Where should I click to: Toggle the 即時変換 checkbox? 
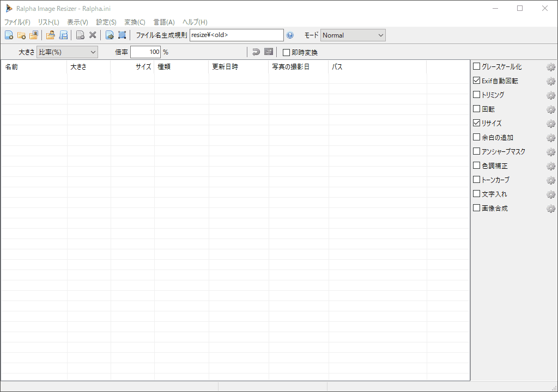(x=287, y=52)
